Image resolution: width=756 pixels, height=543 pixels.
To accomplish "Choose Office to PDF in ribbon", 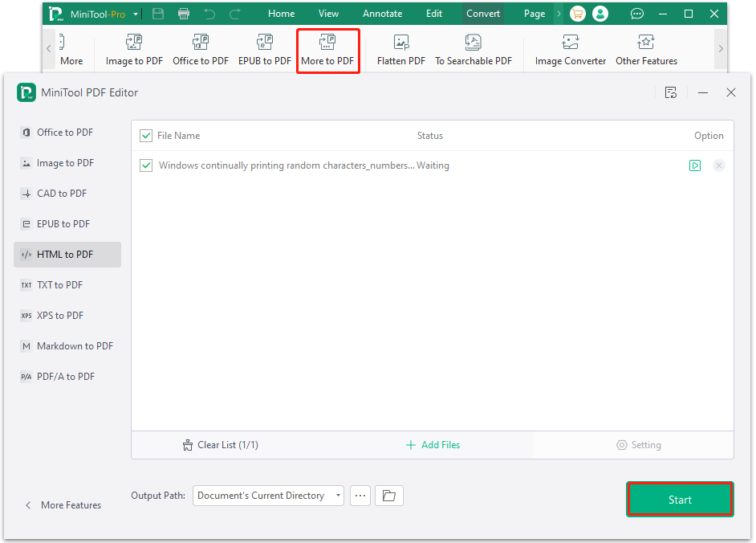I will point(201,49).
